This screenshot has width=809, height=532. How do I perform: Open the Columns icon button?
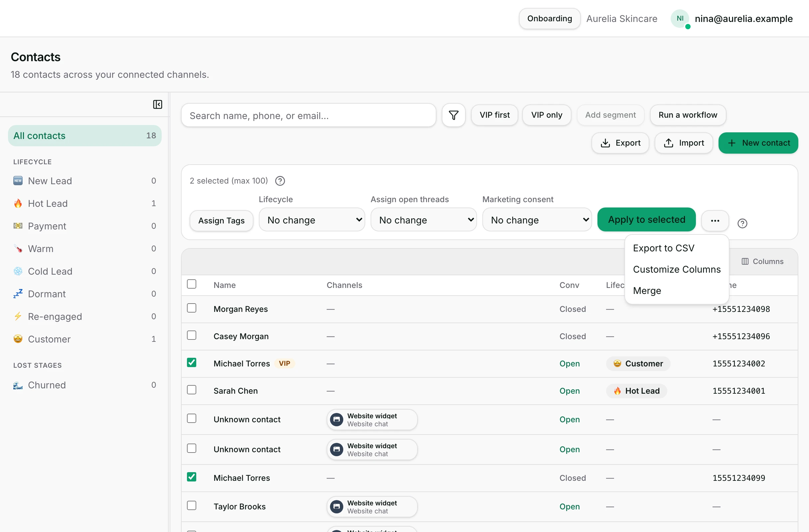[x=762, y=261]
